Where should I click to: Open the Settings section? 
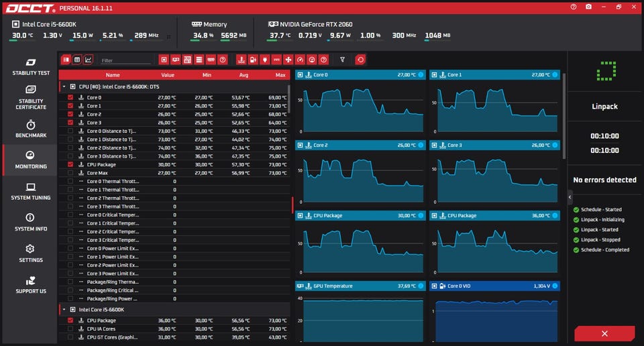point(31,253)
